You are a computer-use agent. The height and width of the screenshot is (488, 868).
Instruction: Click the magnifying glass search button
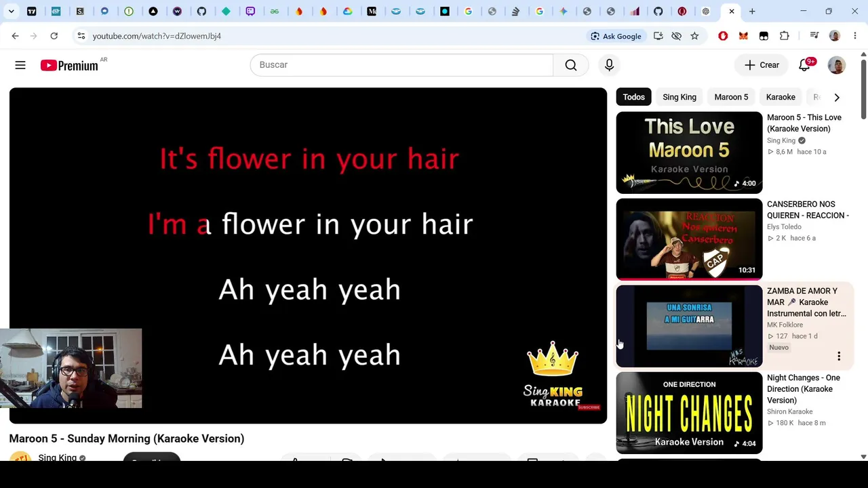(x=571, y=65)
